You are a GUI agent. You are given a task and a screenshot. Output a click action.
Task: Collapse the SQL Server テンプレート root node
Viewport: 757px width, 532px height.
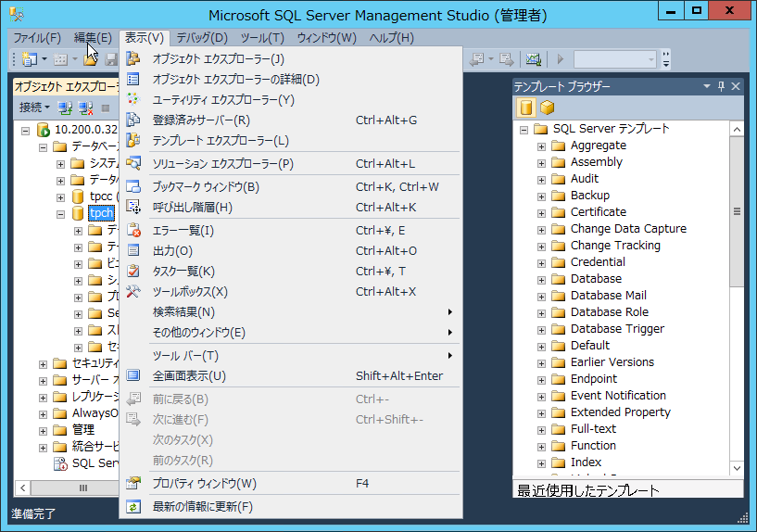[524, 130]
